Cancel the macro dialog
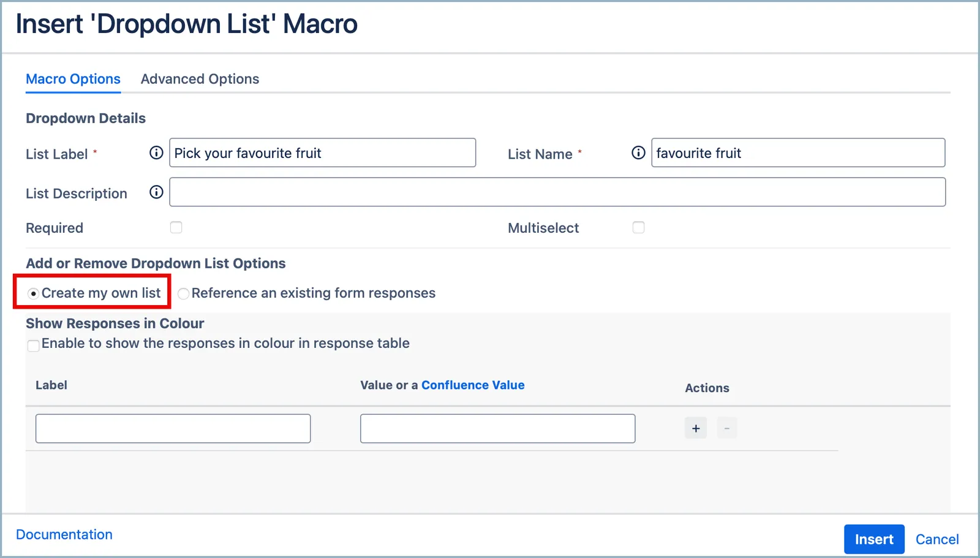980x558 pixels. click(x=937, y=539)
